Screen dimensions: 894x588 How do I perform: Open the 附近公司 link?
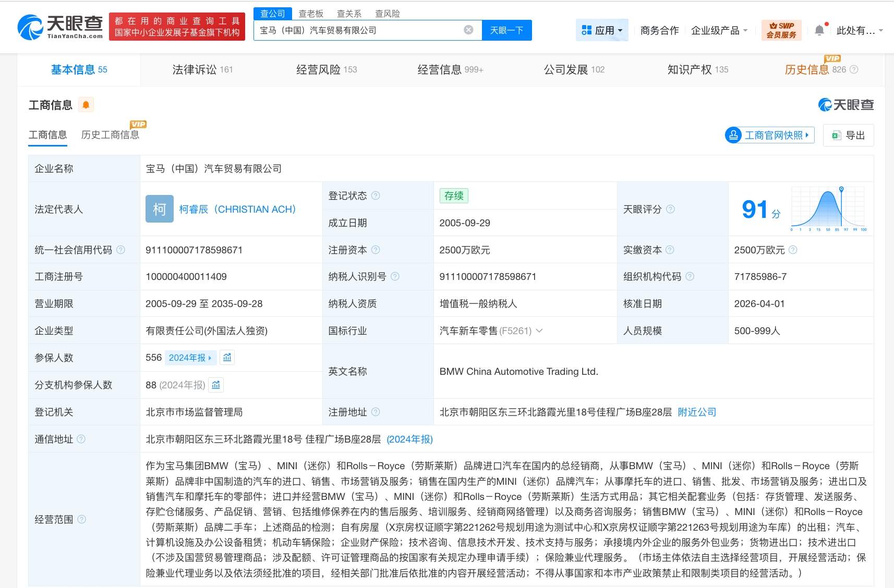pyautogui.click(x=697, y=412)
